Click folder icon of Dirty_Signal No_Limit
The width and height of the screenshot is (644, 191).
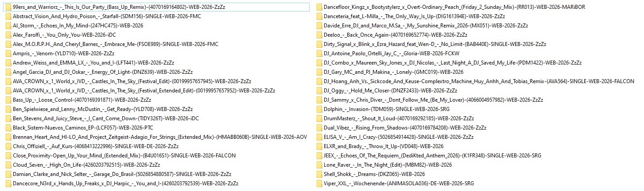tap(319, 44)
